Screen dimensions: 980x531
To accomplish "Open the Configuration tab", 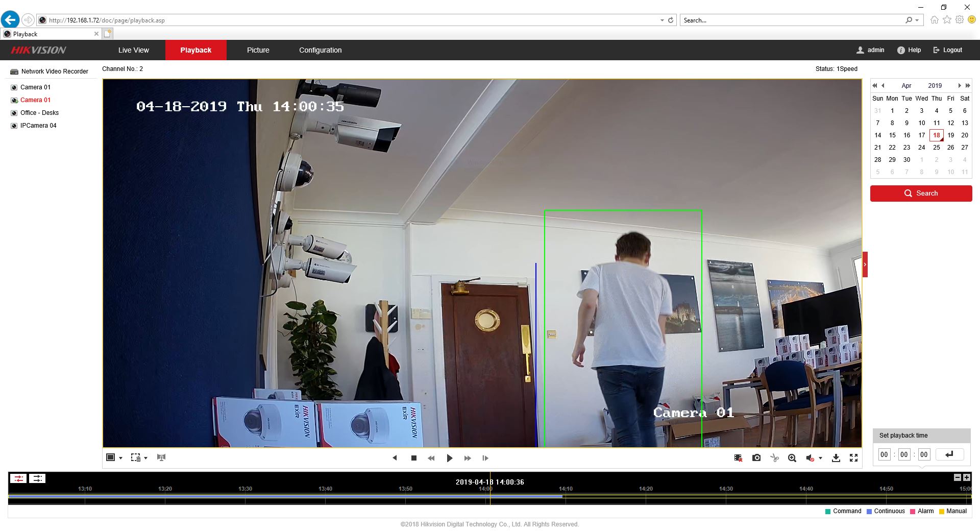I will [x=320, y=50].
